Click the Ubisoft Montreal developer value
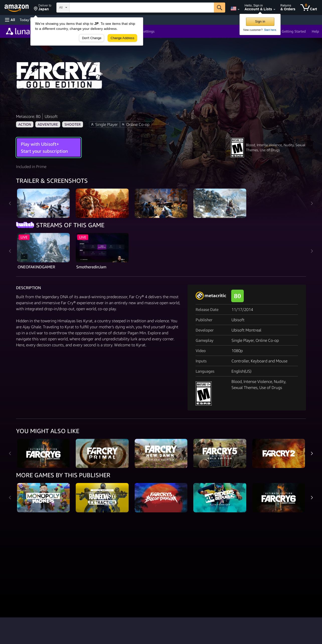The width and height of the screenshot is (322, 644). click(246, 330)
